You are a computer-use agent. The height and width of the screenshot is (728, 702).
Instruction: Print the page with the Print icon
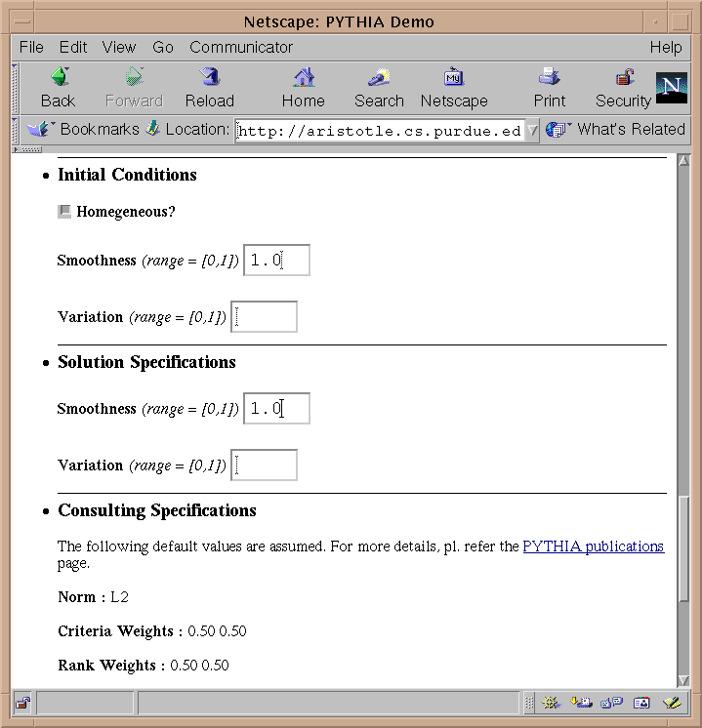pyautogui.click(x=549, y=88)
